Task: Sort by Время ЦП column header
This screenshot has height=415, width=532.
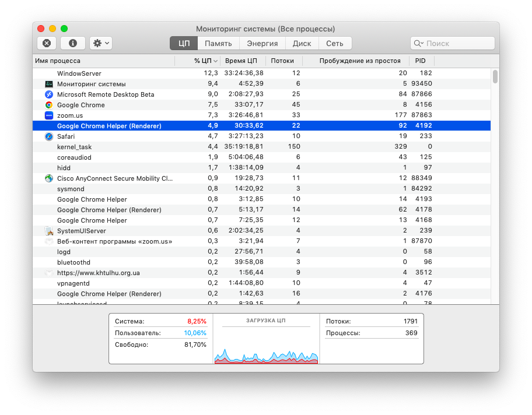Action: coord(243,61)
